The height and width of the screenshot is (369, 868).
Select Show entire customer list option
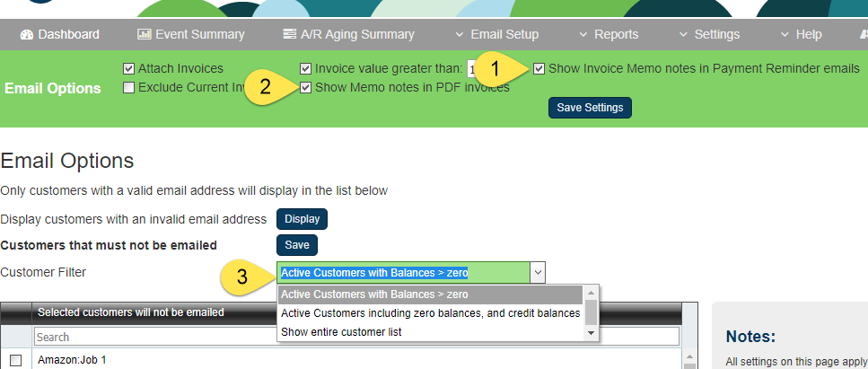340,332
